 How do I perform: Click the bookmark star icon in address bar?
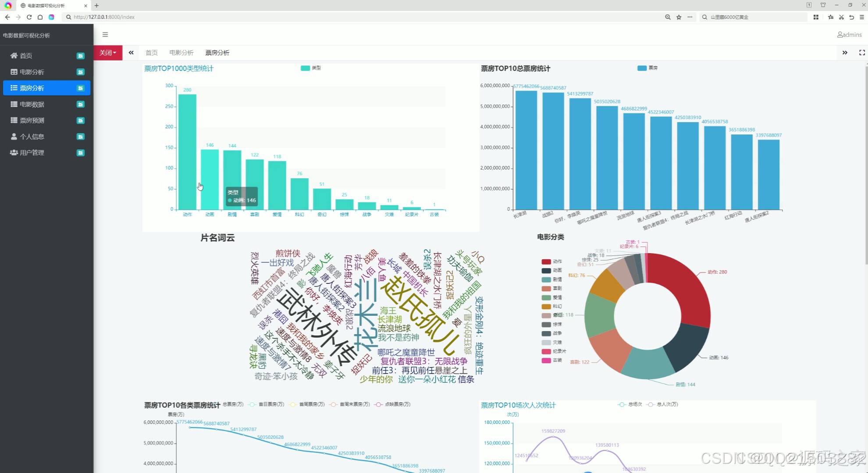pyautogui.click(x=679, y=17)
